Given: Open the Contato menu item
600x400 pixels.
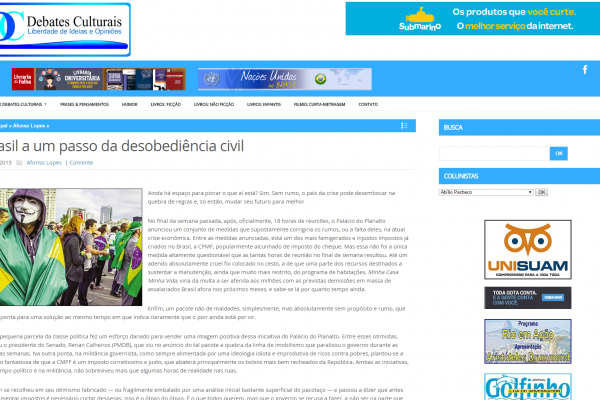Looking at the screenshot, I should tap(368, 104).
